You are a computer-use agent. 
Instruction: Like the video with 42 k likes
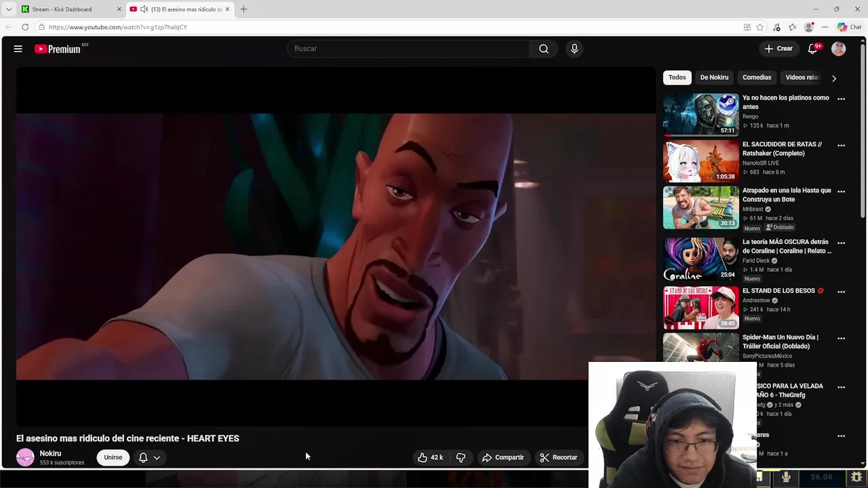[430, 457]
